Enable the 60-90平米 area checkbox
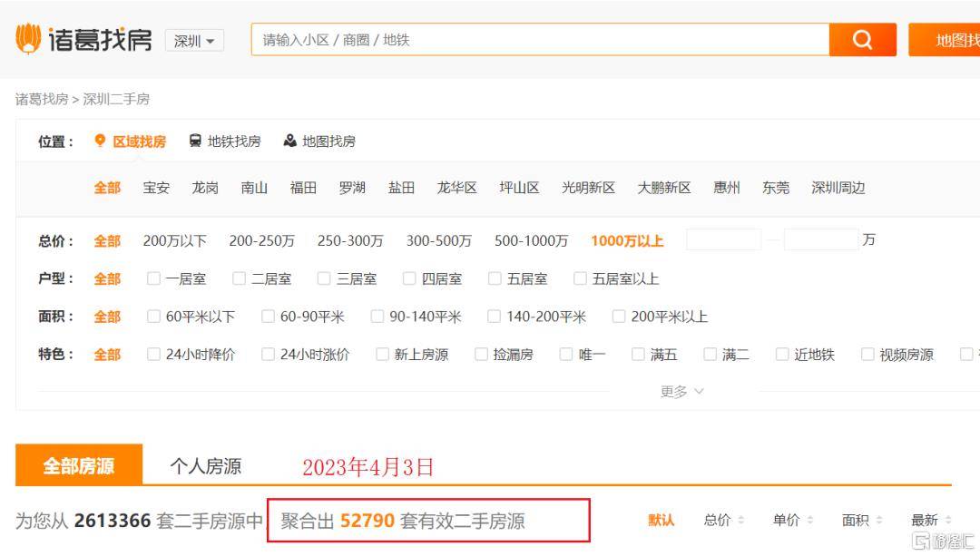 point(268,317)
